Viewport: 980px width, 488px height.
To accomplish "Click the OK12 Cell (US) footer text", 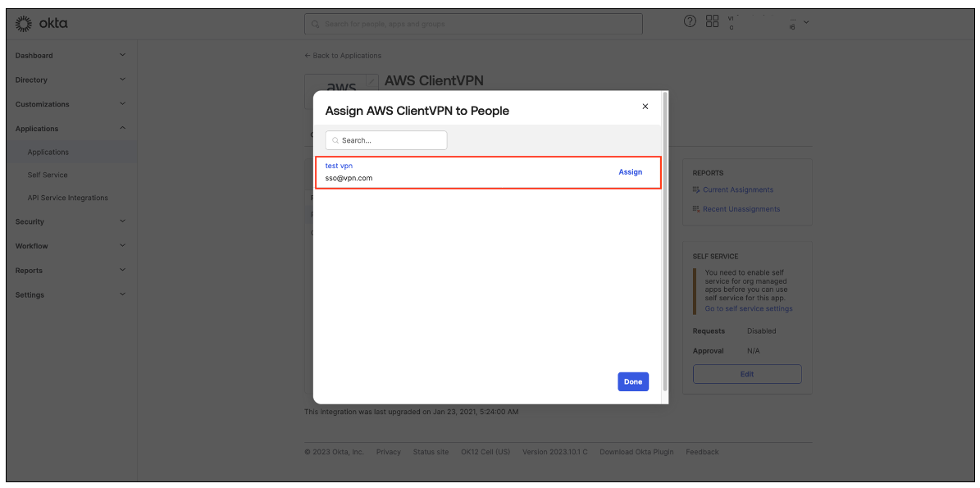I will tap(485, 452).
